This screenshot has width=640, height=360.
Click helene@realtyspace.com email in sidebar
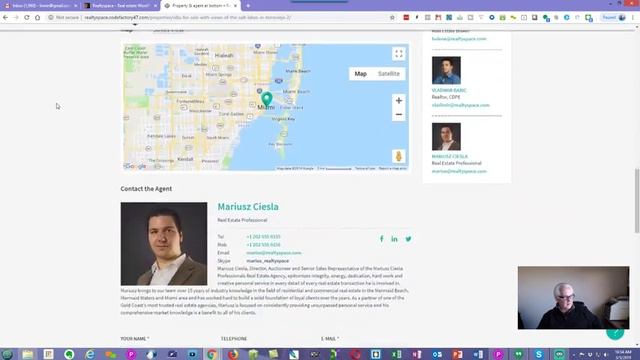tap(459, 39)
